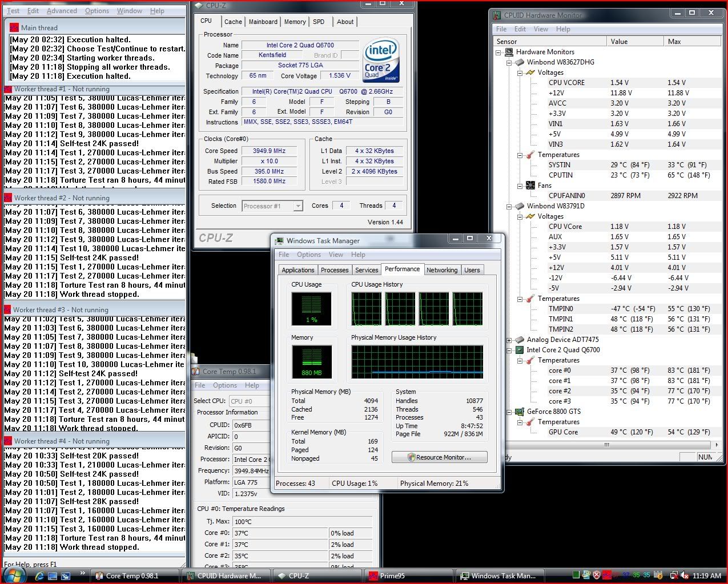This screenshot has height=584, width=728.
Task: Open the Options menu in Core Temp
Action: pos(225,385)
